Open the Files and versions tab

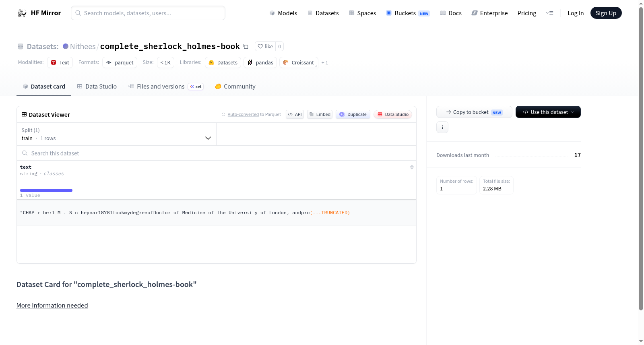[x=166, y=87]
